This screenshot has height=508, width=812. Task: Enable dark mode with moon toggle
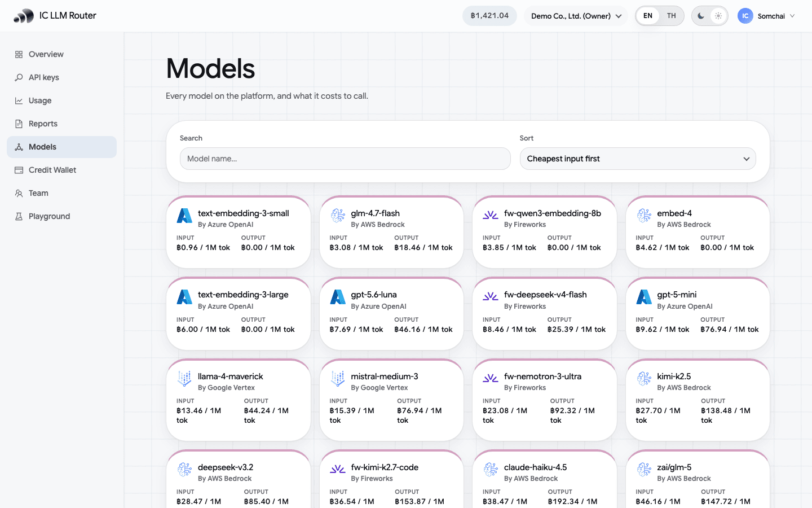pyautogui.click(x=701, y=16)
